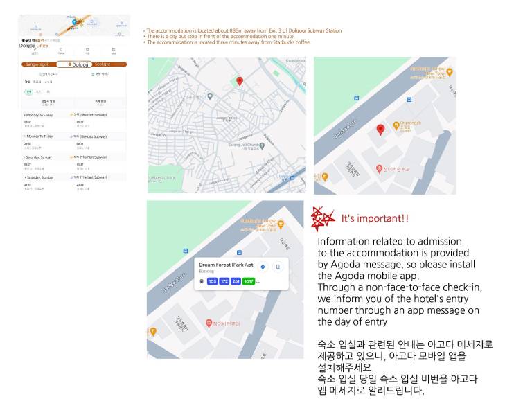Click the line about Exit 3 of Dolgoji Subway Station
532x399 pixels.
pos(244,30)
